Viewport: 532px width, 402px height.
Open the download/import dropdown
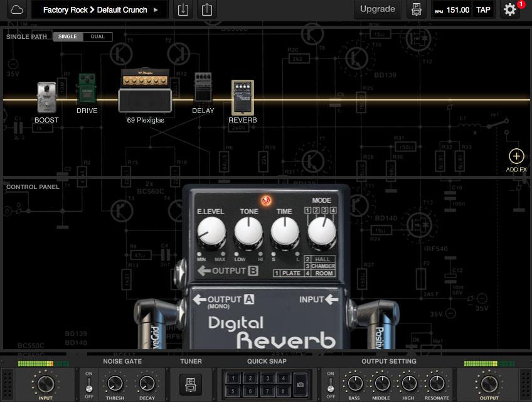tap(183, 9)
